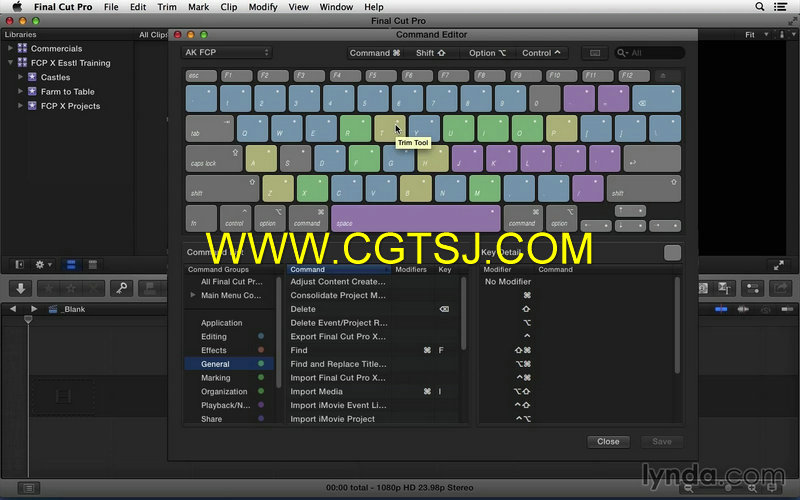Click the Spotlight search magnifier icon
The image size is (800, 500).
[760, 7]
